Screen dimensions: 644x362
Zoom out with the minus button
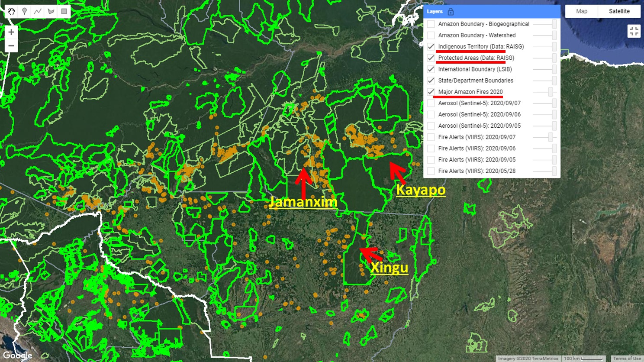coord(11,45)
